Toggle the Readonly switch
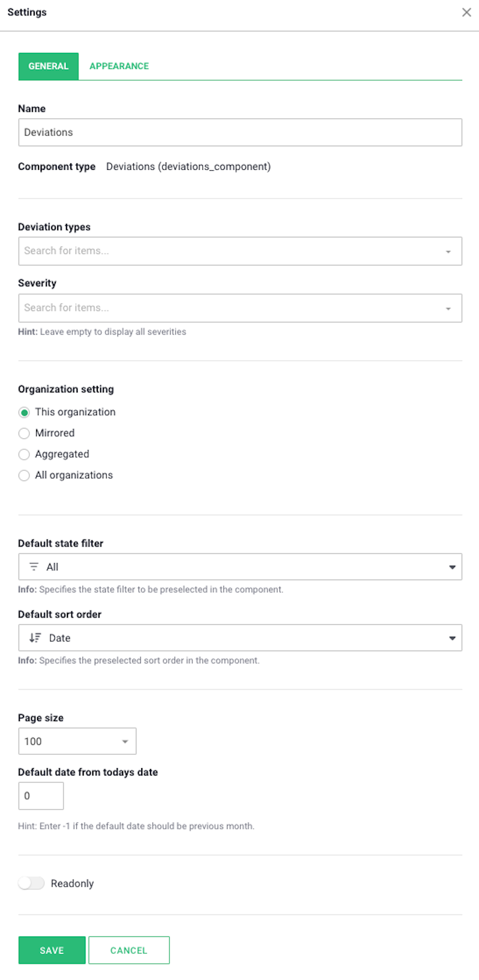This screenshot has height=980, width=479. point(31,883)
